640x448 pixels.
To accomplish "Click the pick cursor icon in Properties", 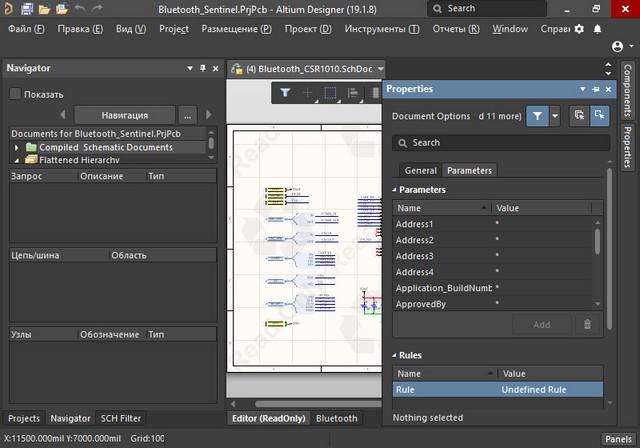I will [x=599, y=116].
